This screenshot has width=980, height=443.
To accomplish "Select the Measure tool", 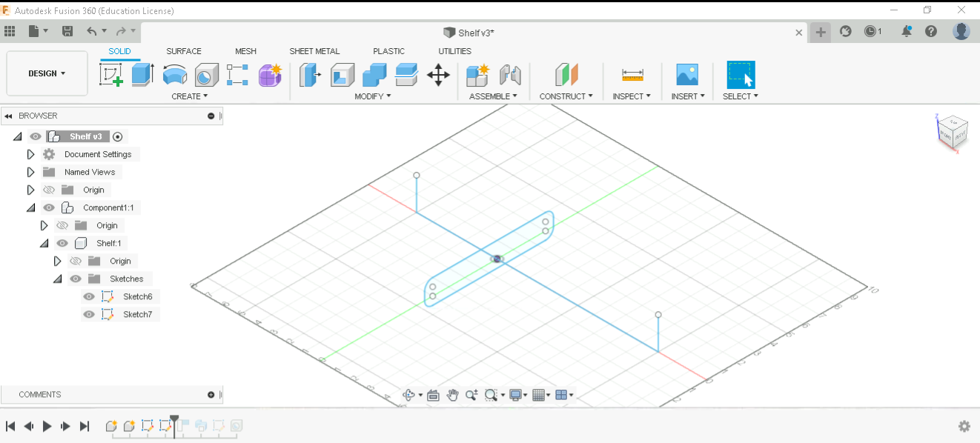I will point(632,75).
